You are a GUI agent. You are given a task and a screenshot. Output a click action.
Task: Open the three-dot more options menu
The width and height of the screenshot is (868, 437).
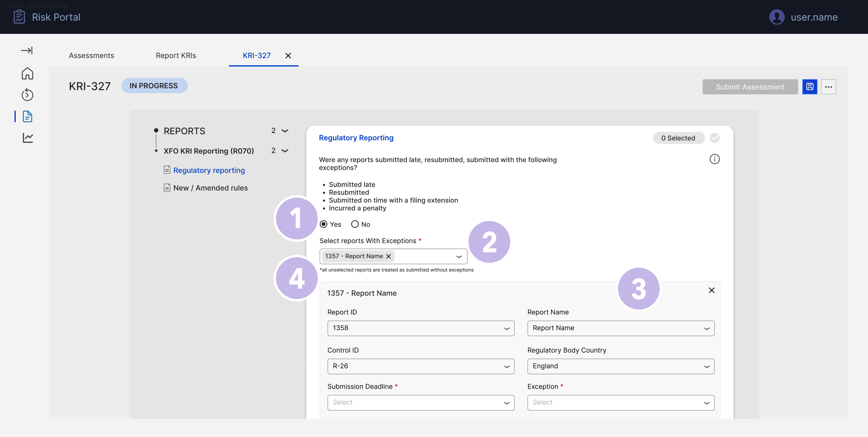pyautogui.click(x=829, y=87)
